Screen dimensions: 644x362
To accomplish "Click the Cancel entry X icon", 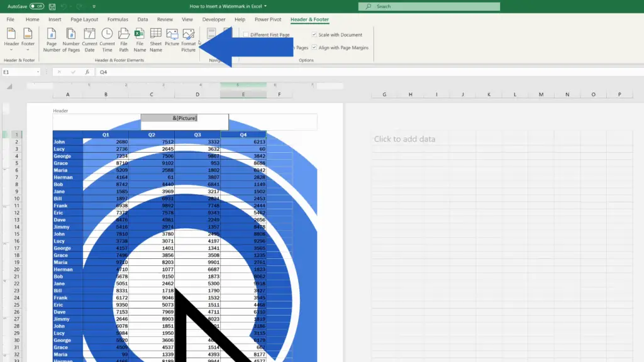I will point(59,72).
